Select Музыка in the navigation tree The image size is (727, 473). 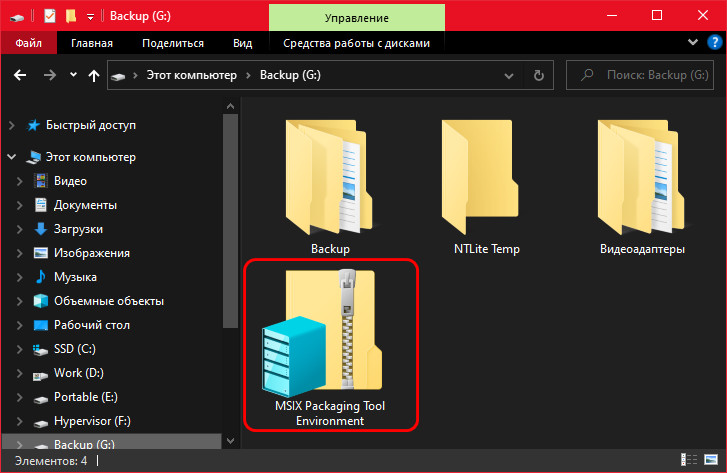coord(75,277)
